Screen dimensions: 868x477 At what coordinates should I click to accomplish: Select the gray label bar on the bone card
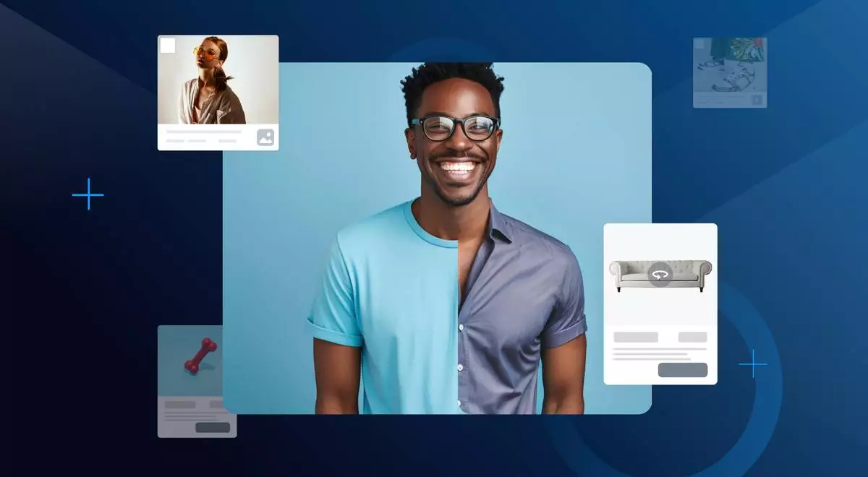coord(179,405)
